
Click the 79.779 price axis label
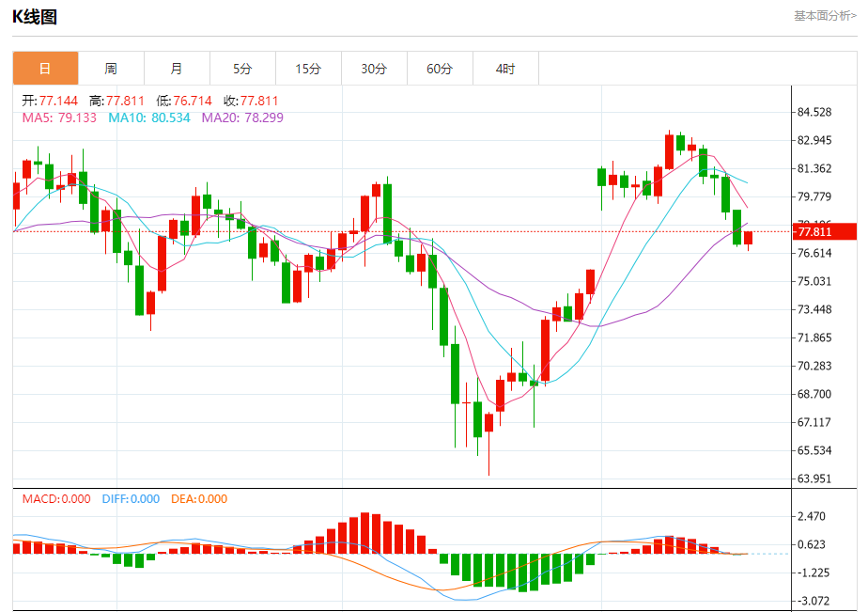click(814, 196)
